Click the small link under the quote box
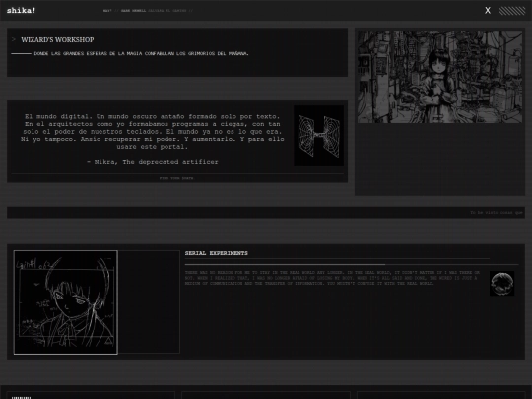 coord(176,178)
